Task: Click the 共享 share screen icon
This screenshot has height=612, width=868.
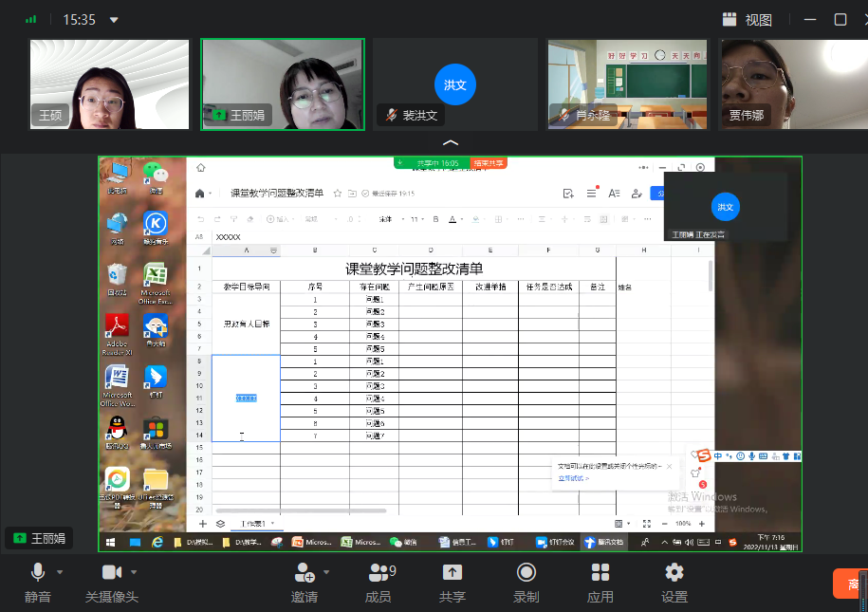Action: 452,573
